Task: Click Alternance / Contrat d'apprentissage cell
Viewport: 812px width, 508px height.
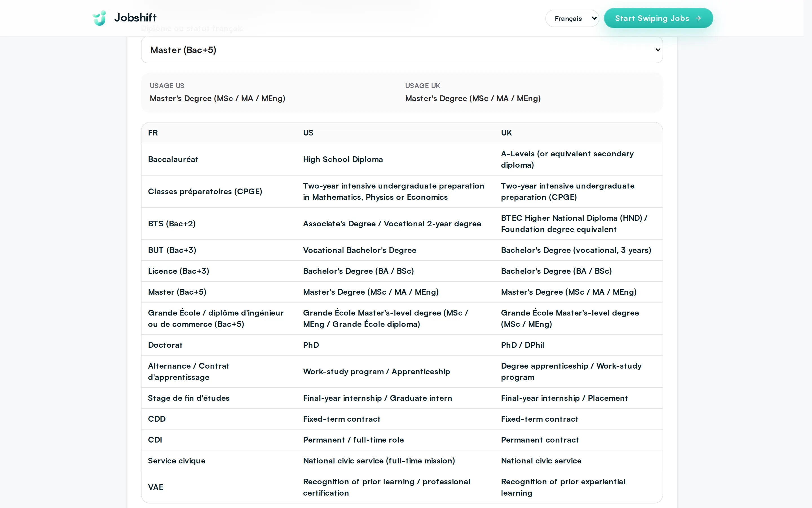Action: click(189, 372)
